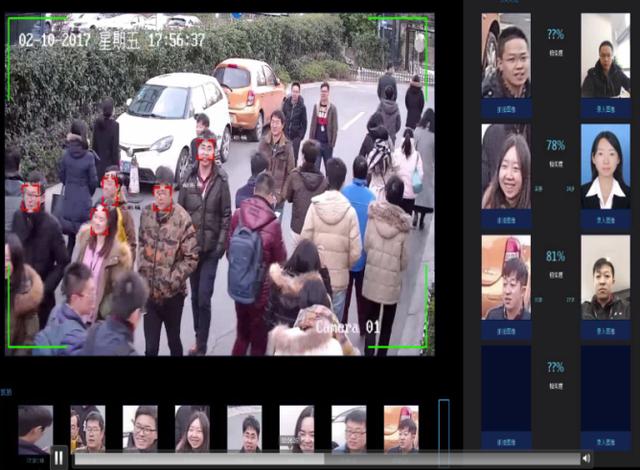Select the last thumbnail in the face strip
The width and height of the screenshot is (640, 470).
coord(401,428)
